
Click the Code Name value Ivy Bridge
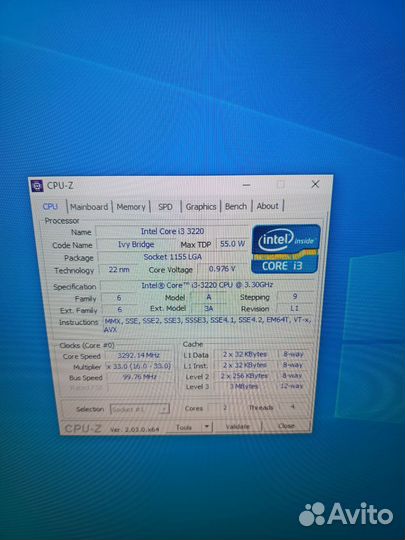pyautogui.click(x=136, y=244)
